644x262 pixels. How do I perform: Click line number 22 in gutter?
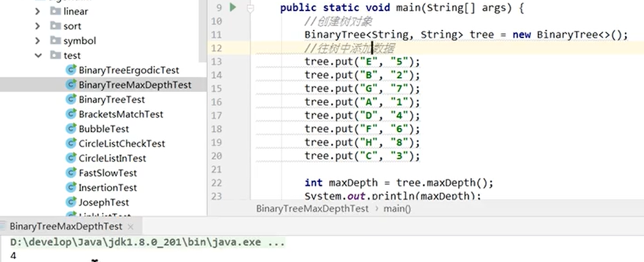click(x=217, y=182)
